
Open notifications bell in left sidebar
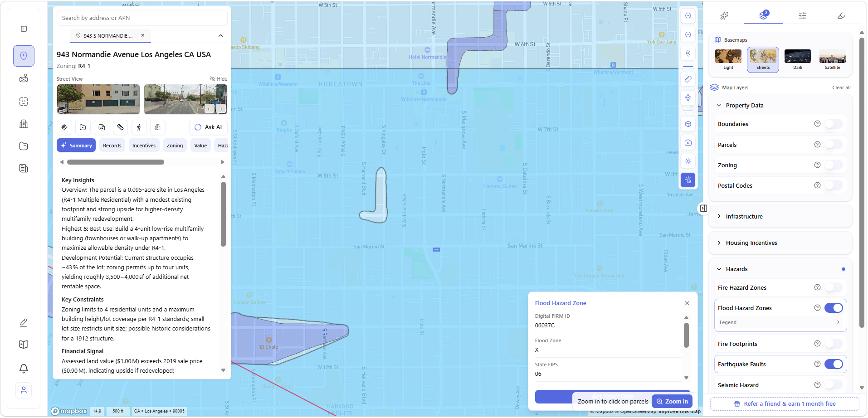(24, 369)
